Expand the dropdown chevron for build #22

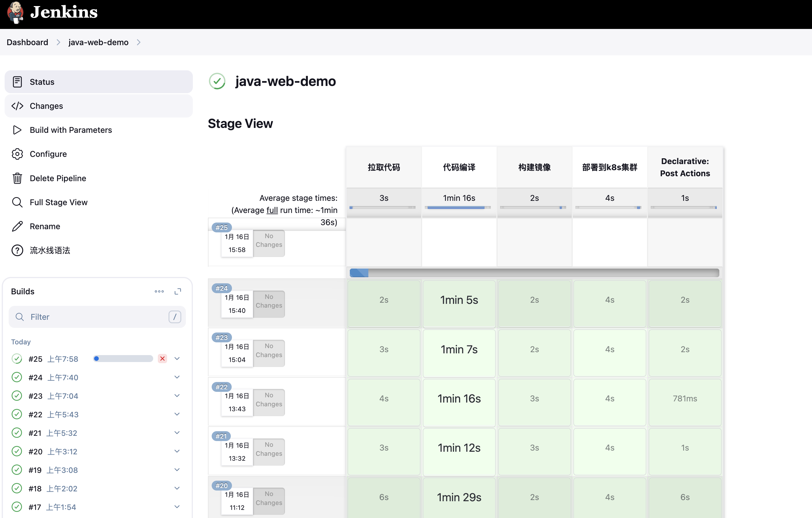tap(177, 414)
